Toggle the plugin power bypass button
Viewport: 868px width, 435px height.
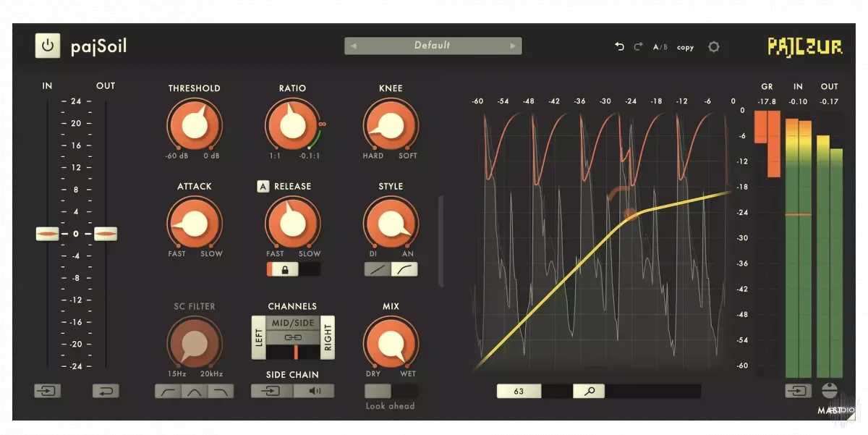coord(47,46)
